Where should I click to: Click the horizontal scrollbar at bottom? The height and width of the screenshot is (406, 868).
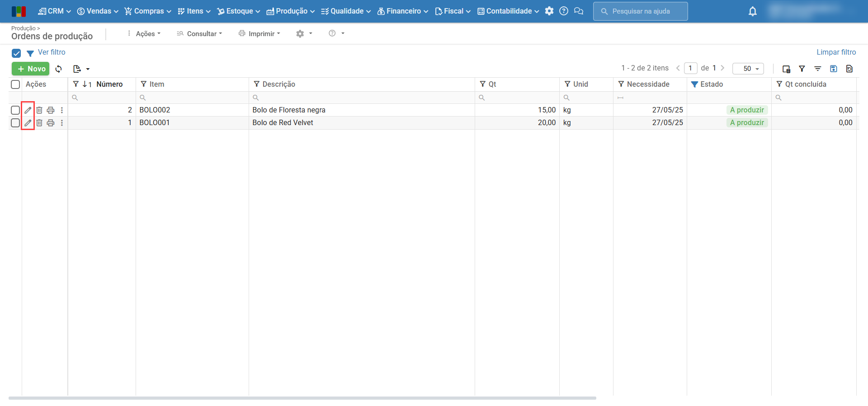(x=302, y=398)
